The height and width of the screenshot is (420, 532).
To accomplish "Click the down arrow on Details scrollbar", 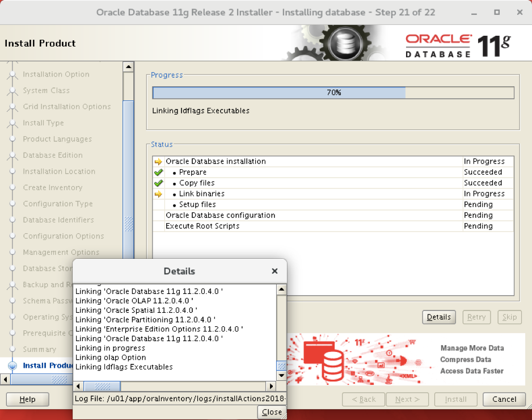I will point(281,375).
